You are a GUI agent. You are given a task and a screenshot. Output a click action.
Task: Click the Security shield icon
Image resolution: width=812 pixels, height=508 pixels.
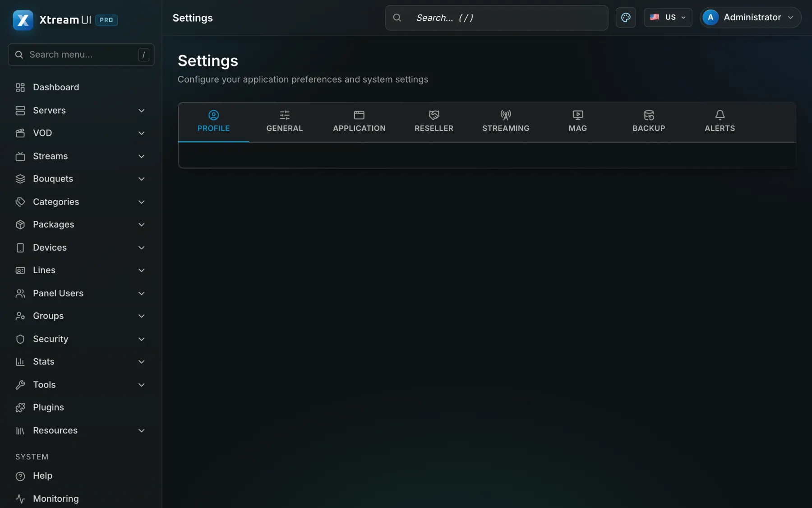20,339
